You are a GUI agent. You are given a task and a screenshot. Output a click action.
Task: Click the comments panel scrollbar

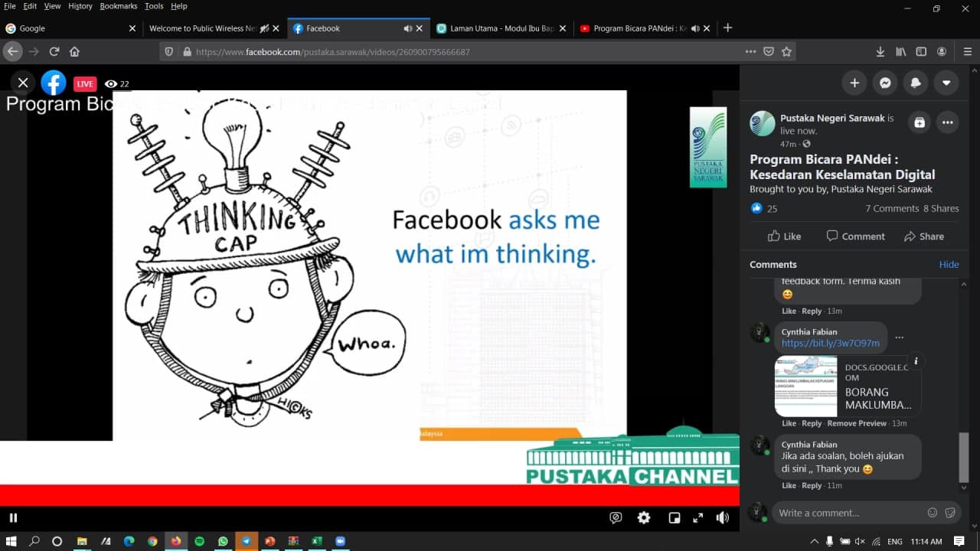click(964, 457)
